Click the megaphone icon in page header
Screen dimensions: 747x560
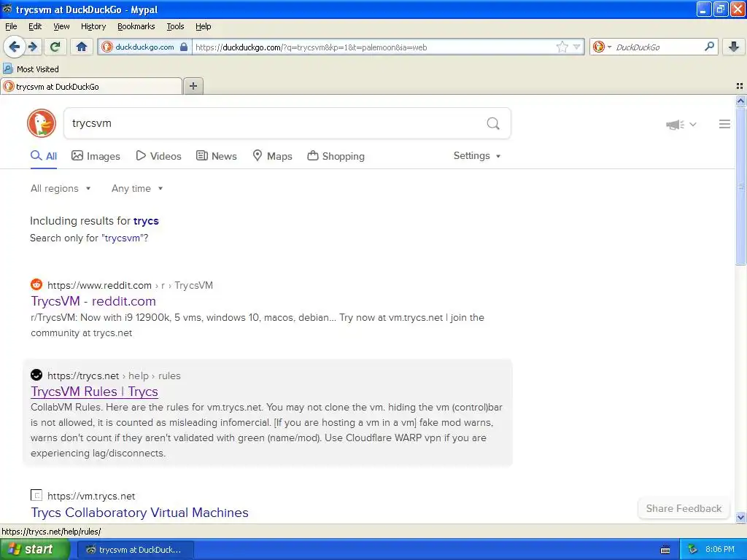[x=675, y=125]
